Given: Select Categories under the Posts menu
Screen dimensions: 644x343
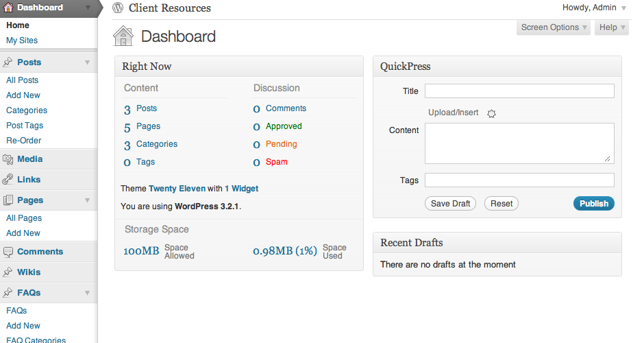Looking at the screenshot, I should click(27, 110).
